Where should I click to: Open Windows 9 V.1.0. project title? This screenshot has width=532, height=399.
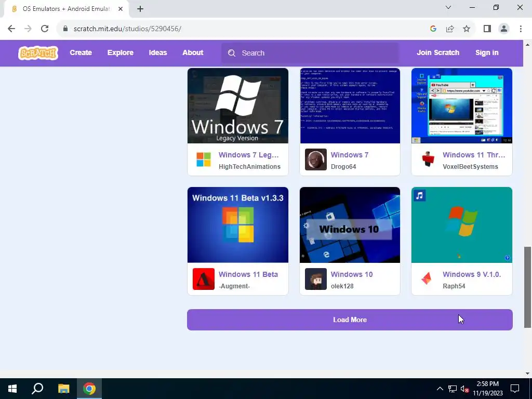pyautogui.click(x=472, y=274)
